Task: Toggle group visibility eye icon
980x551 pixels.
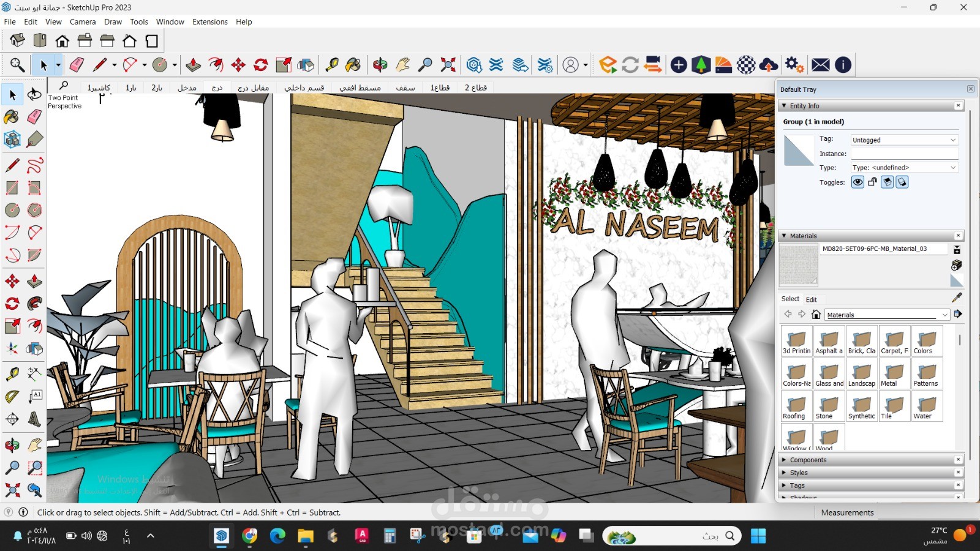Action: (x=858, y=182)
